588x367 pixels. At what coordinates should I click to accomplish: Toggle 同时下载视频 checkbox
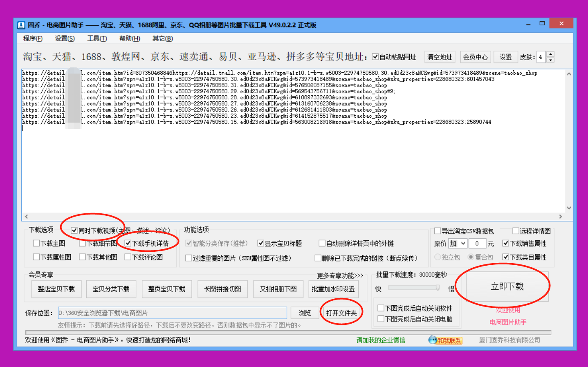click(x=74, y=230)
